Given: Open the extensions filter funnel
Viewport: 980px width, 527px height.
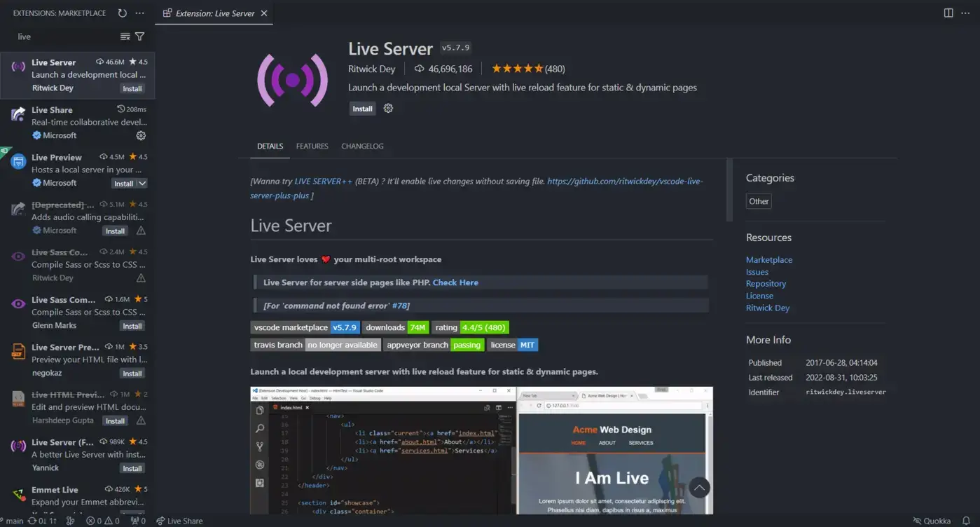Looking at the screenshot, I should (140, 36).
